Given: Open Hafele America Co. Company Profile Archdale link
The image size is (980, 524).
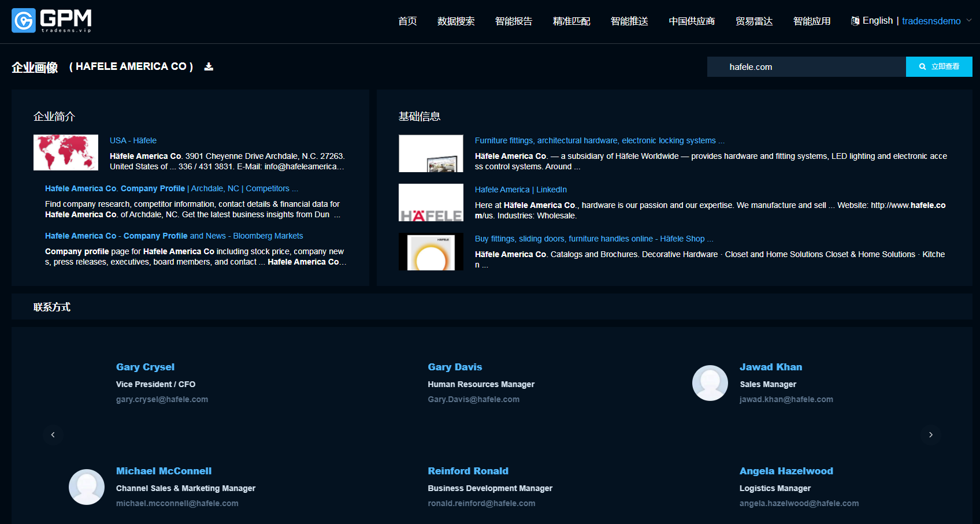Looking at the screenshot, I should point(172,188).
